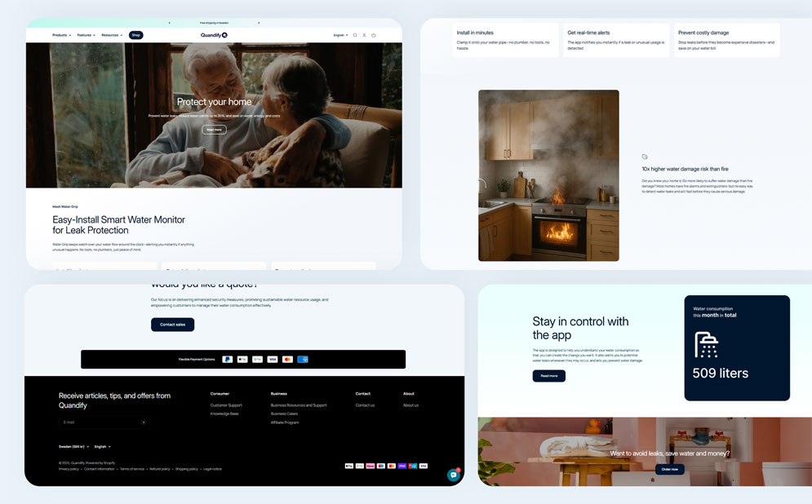Screen dimensions: 812x504
Task: Click the Quandify logo in header
Action: pos(214,35)
